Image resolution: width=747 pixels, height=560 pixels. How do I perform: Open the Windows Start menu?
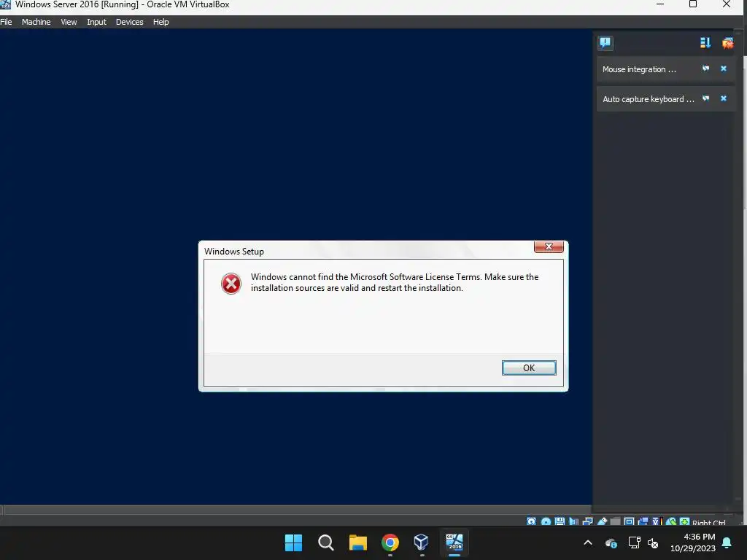coord(293,542)
